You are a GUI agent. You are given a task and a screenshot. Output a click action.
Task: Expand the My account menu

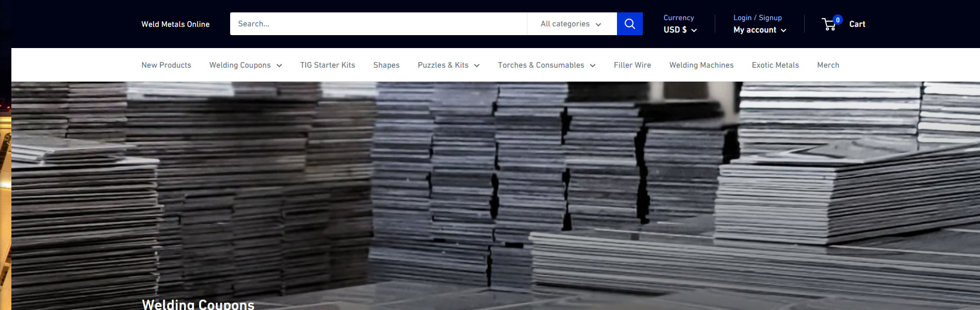tap(760, 30)
